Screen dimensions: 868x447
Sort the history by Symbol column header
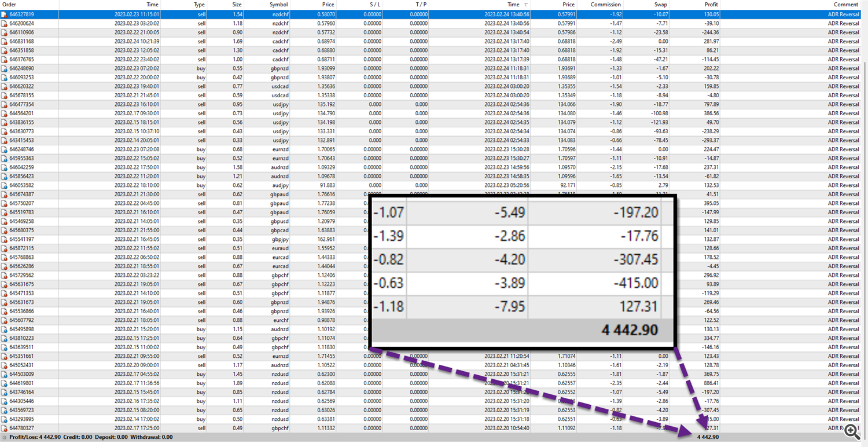279,5
